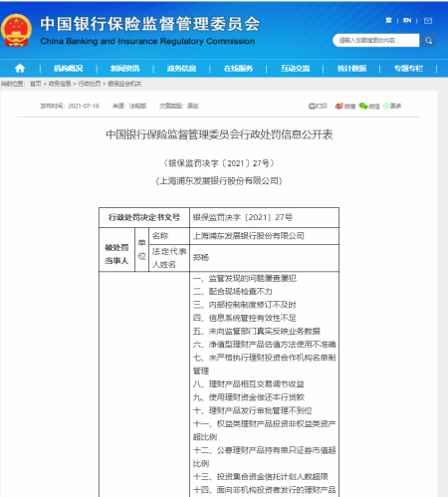Click item 十二、公募理财产品持有单只证券市值超
Viewport: 448px width, 497px height.
tap(264, 450)
